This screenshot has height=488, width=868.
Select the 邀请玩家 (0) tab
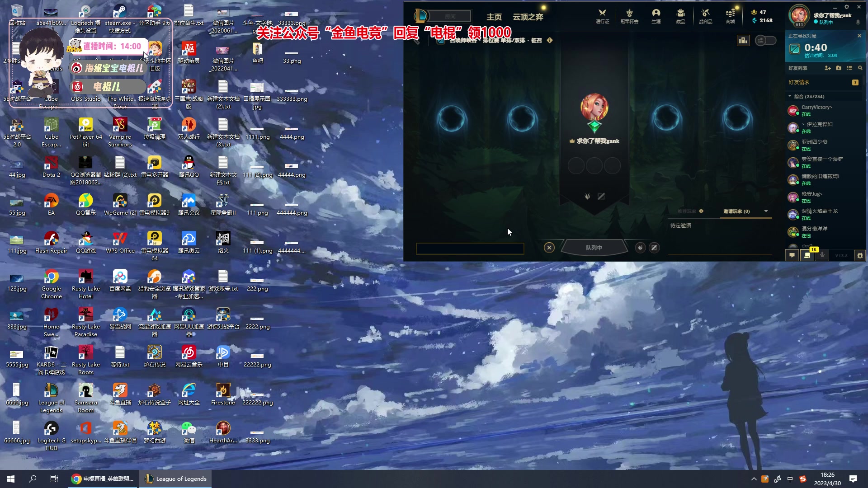pos(736,211)
